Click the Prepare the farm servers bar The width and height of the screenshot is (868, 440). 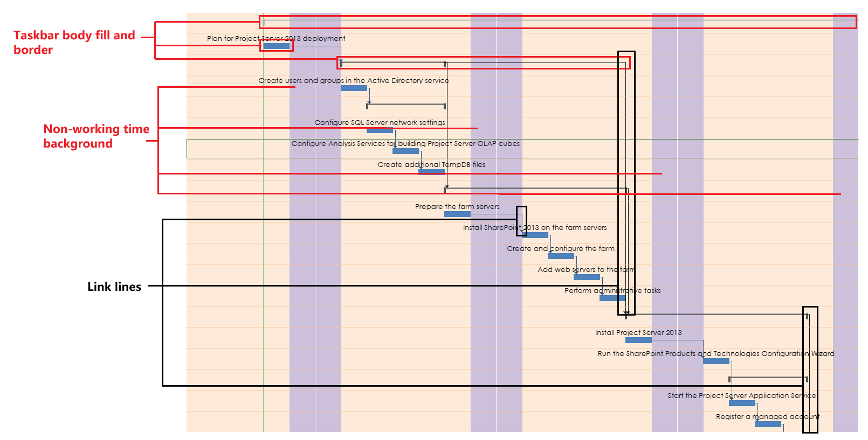pyautogui.click(x=457, y=214)
